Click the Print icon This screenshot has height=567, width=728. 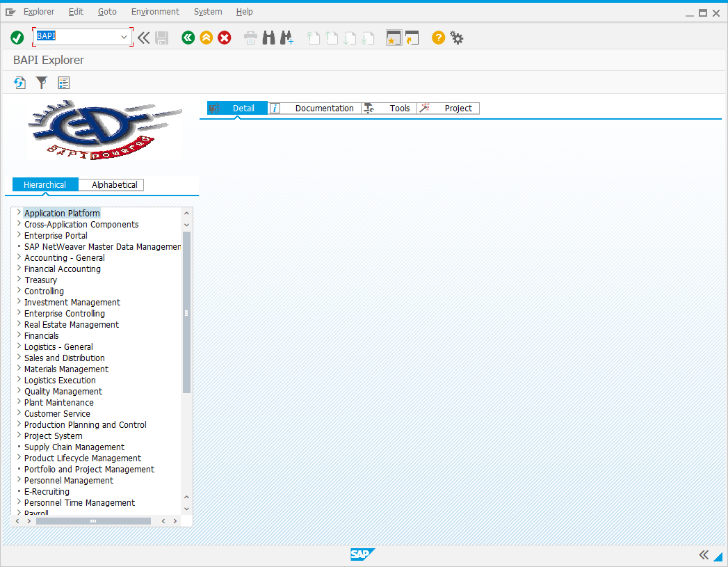(x=250, y=38)
